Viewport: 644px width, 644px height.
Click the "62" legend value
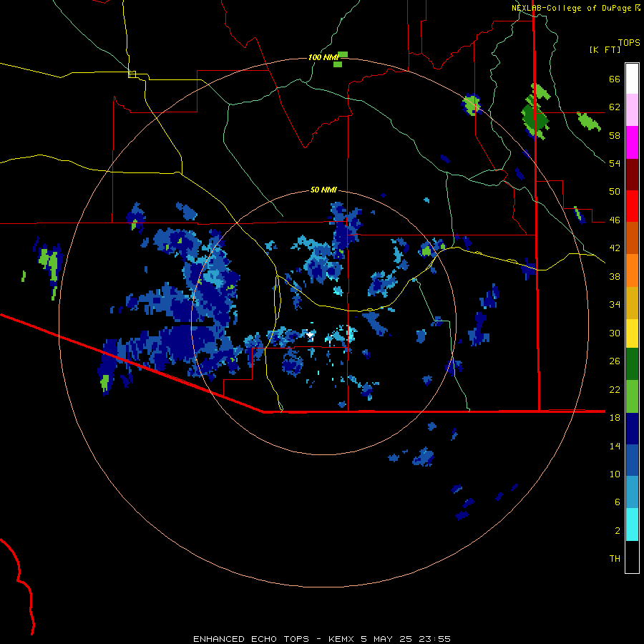point(615,107)
